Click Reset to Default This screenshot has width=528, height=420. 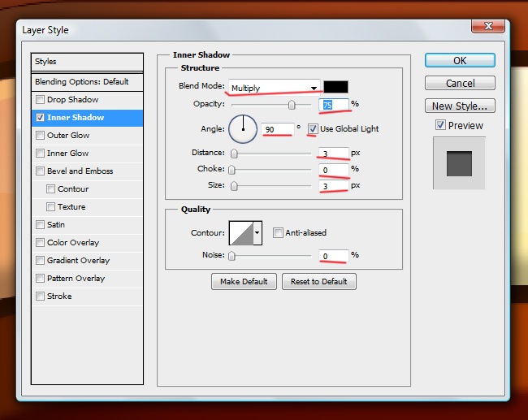coord(318,281)
